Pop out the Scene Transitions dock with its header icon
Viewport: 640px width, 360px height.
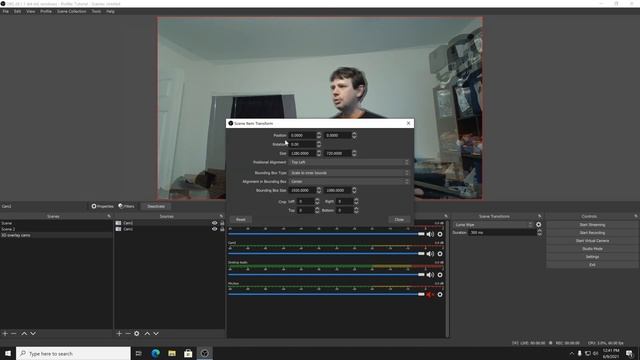point(540,216)
